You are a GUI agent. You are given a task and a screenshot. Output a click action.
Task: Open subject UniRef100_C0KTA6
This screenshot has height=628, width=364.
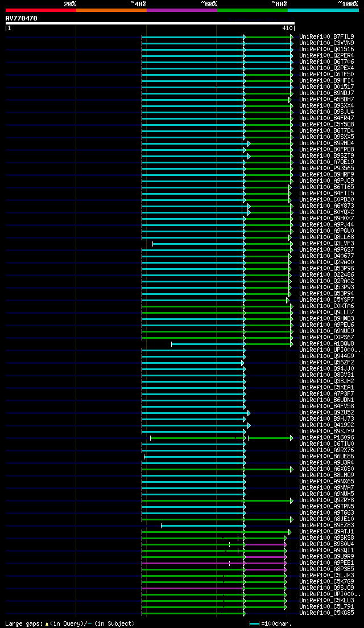point(326,306)
